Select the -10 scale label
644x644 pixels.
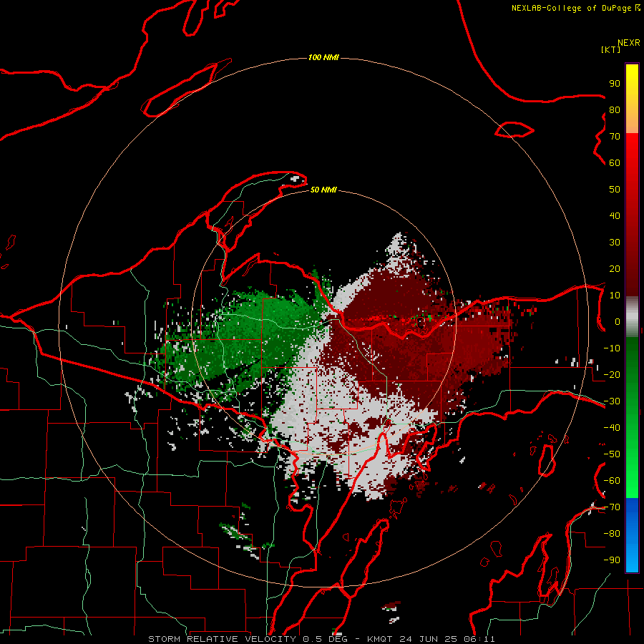pos(612,348)
